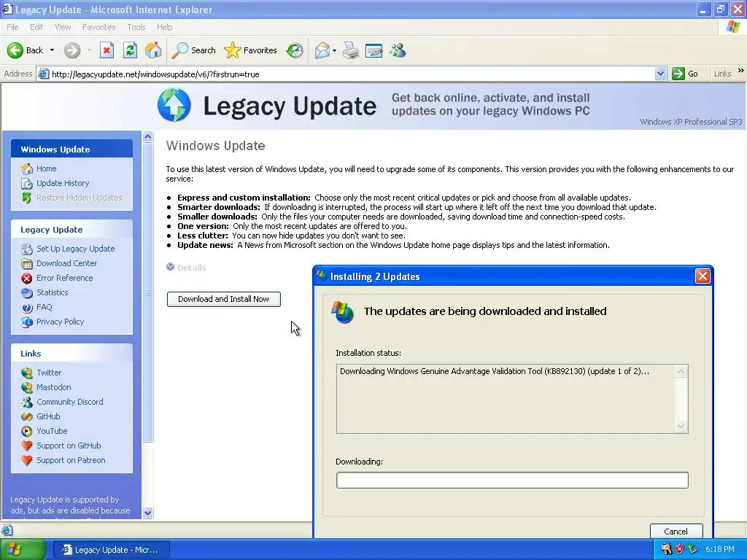Click the Twitter link icon
747x560 pixels.
tap(27, 373)
